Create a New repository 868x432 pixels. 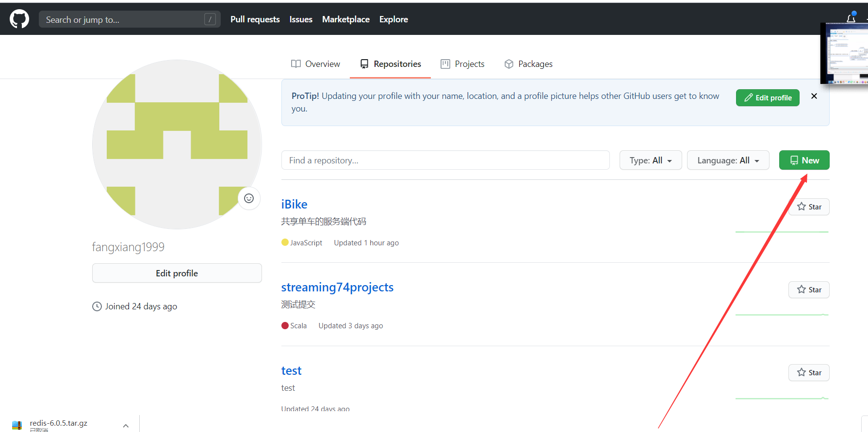[804, 160]
